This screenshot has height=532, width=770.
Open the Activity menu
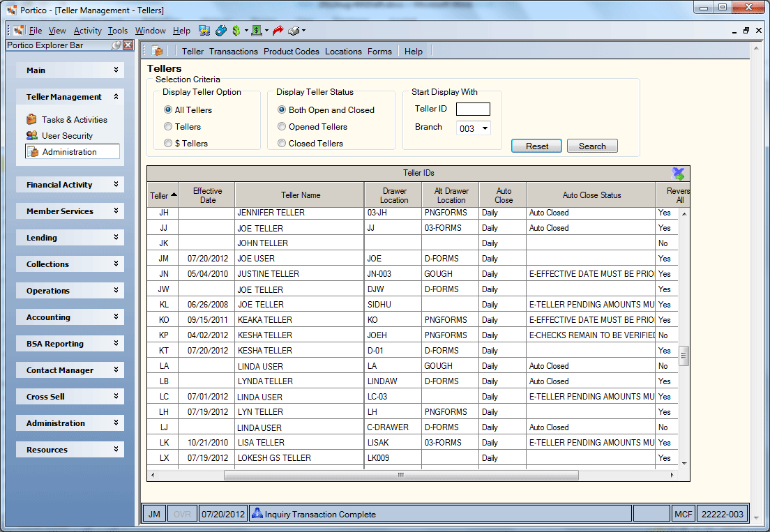(87, 31)
